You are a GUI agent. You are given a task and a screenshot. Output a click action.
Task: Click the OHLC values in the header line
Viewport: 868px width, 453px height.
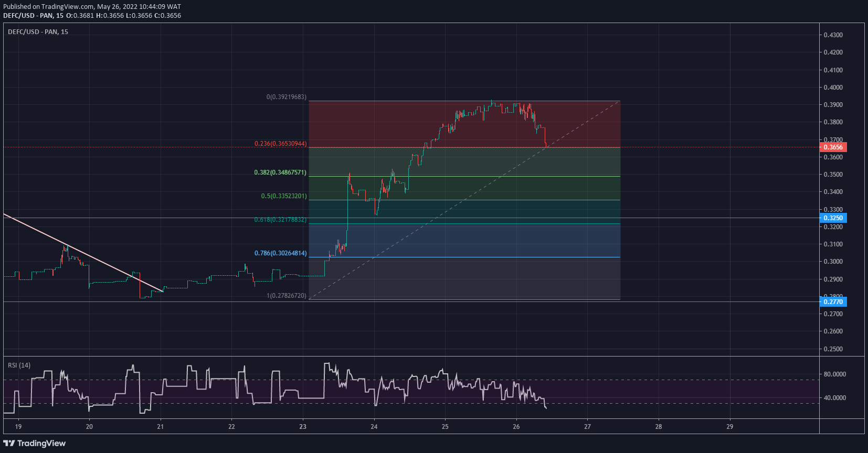coord(123,16)
